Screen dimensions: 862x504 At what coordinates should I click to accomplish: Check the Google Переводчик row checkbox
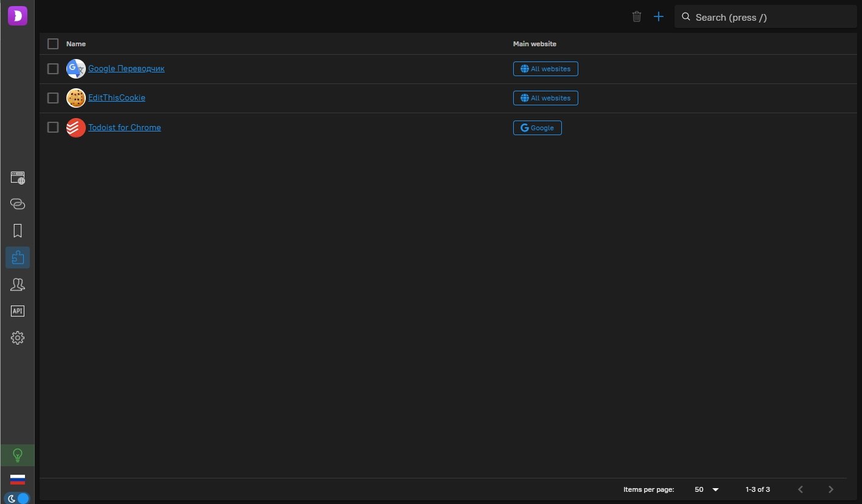point(53,69)
